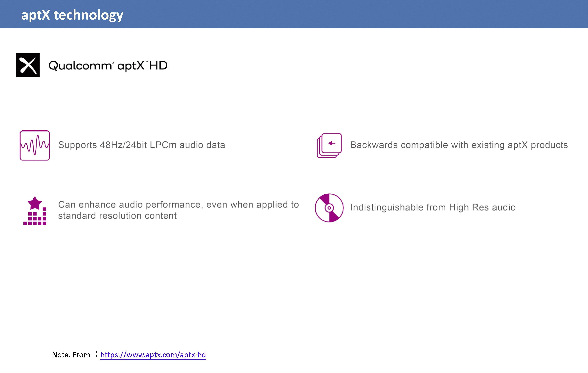
Task: Click the center hole of the disc
Action: [x=329, y=208]
